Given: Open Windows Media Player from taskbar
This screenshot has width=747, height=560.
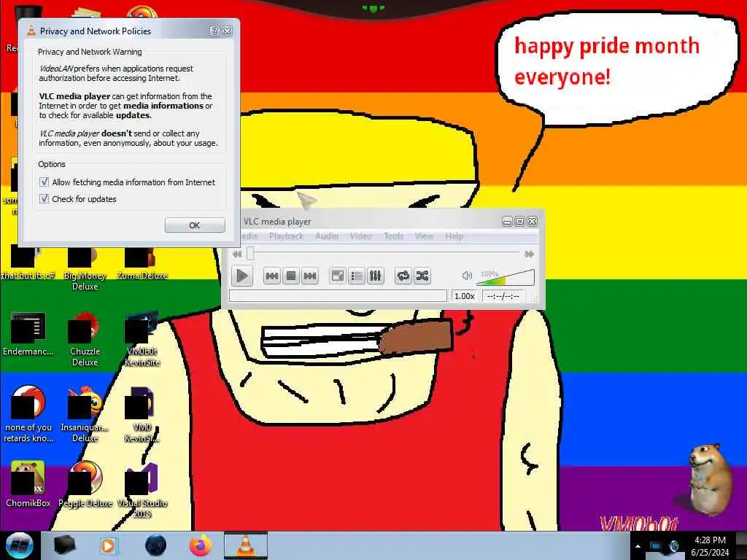Looking at the screenshot, I should click(x=108, y=545).
